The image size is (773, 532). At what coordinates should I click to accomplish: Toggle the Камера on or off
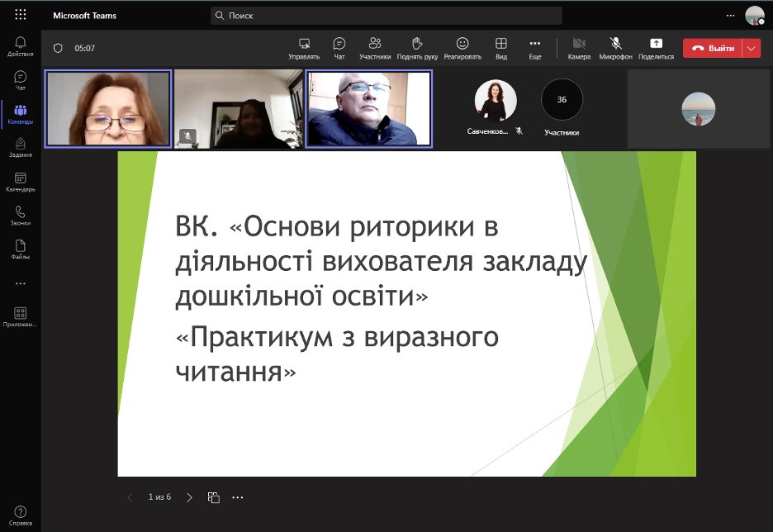click(579, 44)
